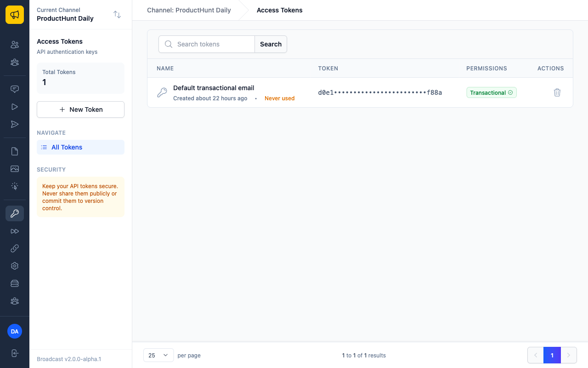This screenshot has height=368, width=588.
Task: Click the key icon of token row
Action: click(162, 92)
